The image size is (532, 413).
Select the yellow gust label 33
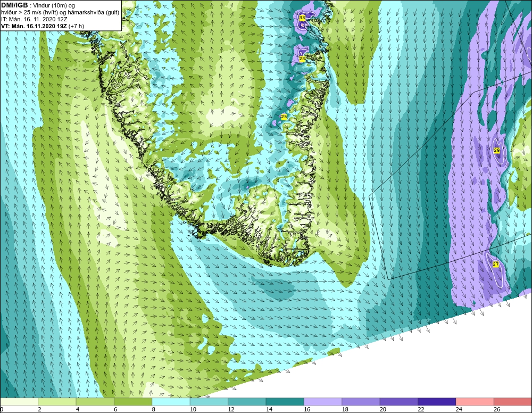click(x=302, y=18)
